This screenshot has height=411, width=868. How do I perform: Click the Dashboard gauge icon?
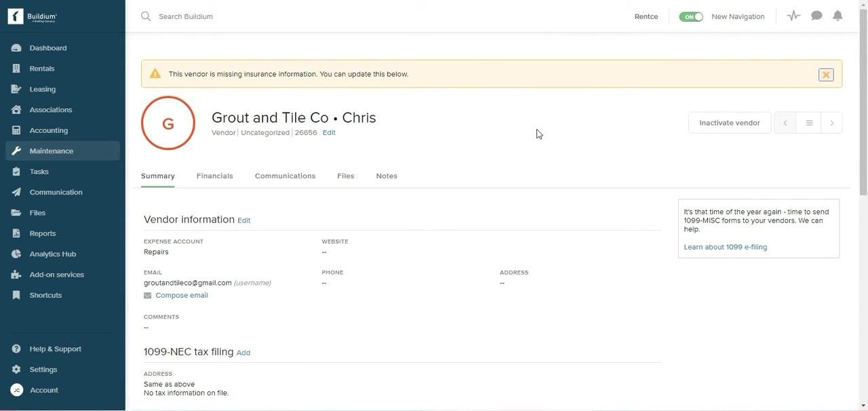[x=16, y=48]
